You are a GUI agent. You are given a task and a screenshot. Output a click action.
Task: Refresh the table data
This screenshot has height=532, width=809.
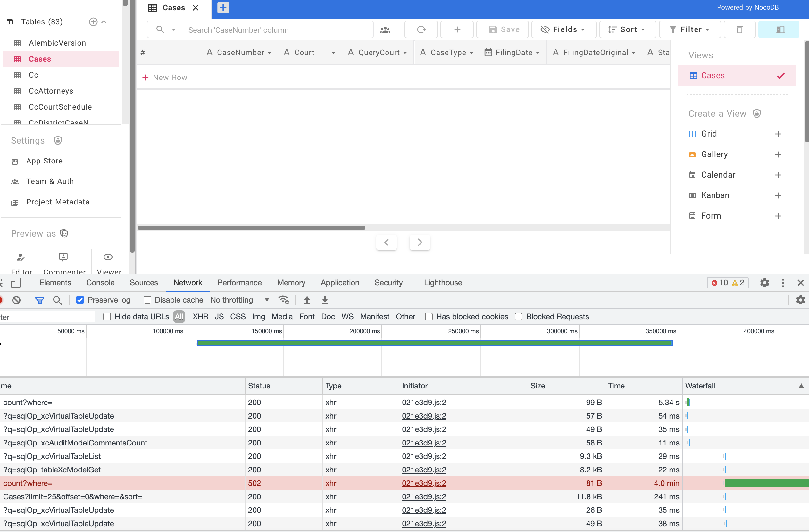[x=421, y=29]
